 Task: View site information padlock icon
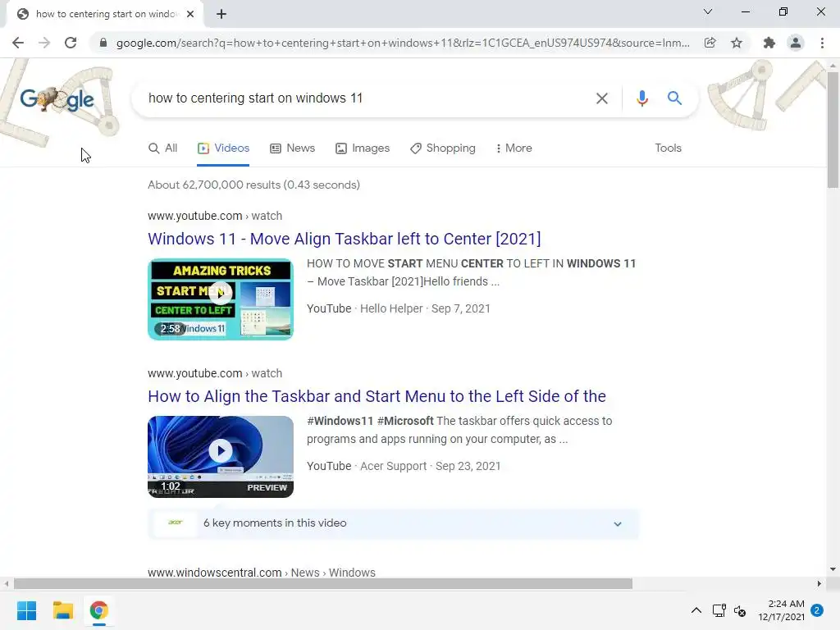tap(103, 43)
